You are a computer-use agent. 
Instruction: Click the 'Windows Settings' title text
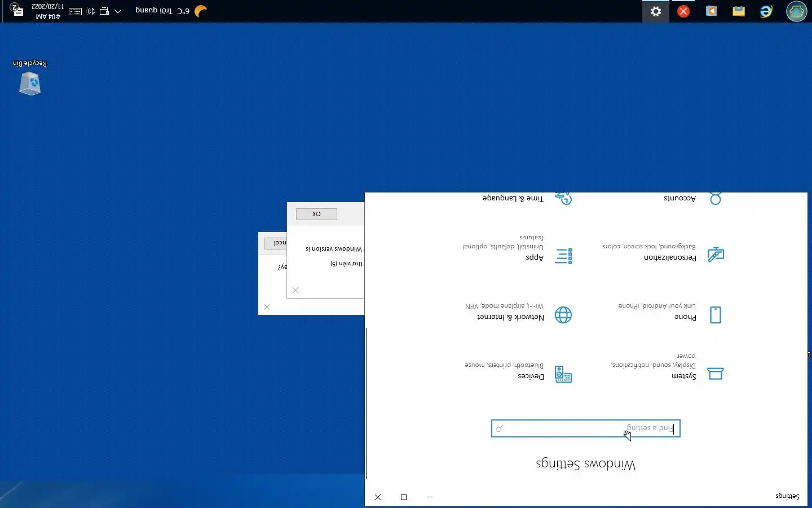[x=586, y=464]
